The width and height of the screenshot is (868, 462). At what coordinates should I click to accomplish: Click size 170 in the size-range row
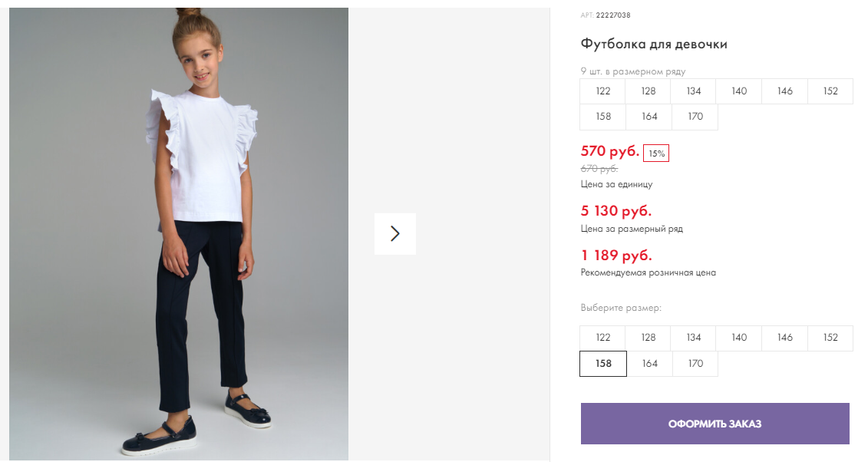[x=695, y=117]
